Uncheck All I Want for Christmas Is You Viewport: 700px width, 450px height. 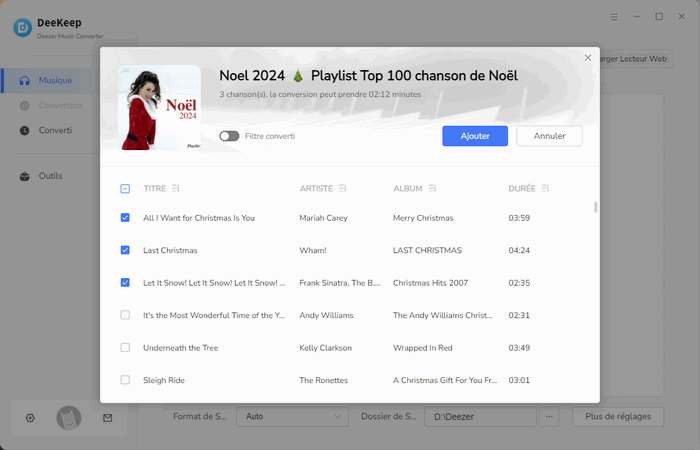click(x=125, y=218)
